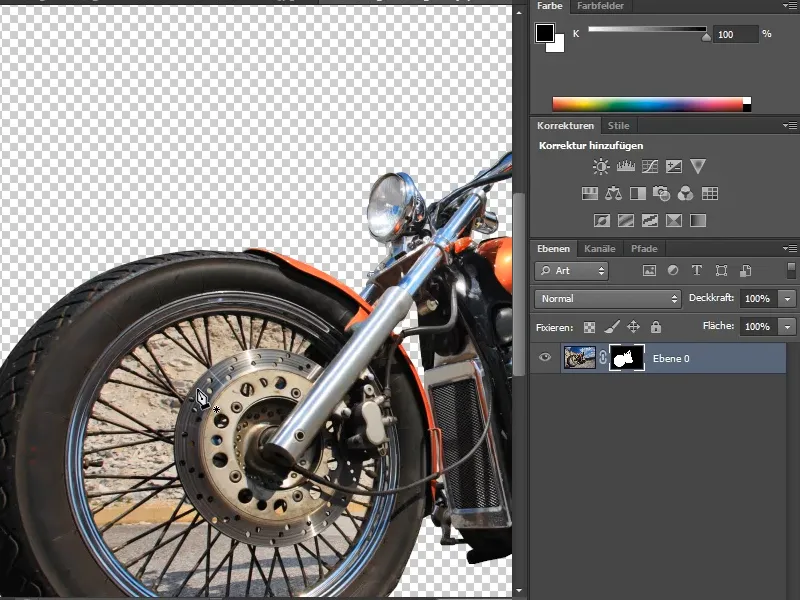Toggle lock transparent pixels icon

(589, 327)
